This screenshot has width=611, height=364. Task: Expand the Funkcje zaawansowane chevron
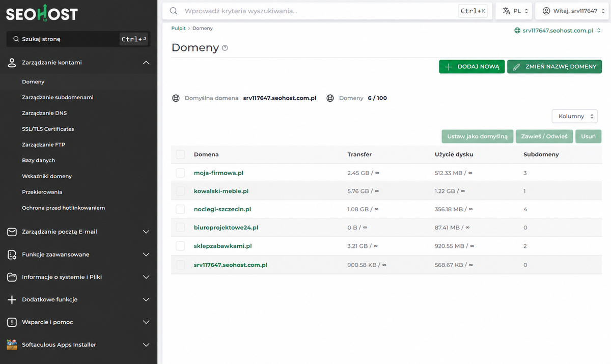(146, 255)
